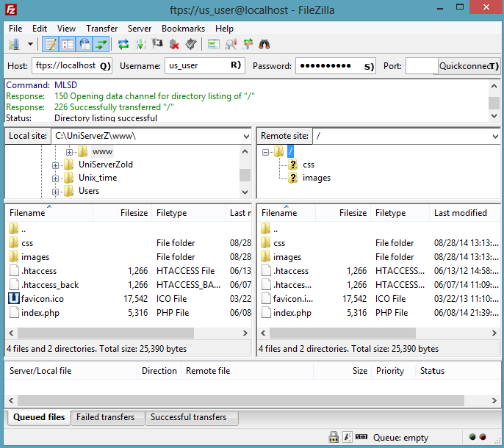Open the File menu
This screenshot has width=504, height=448.
tap(15, 29)
